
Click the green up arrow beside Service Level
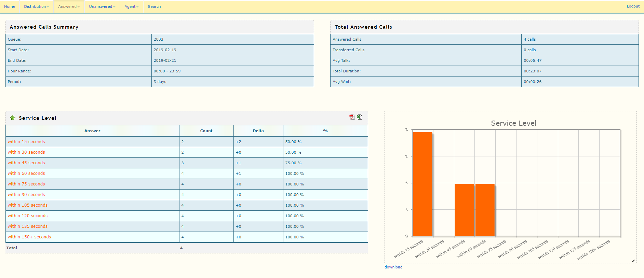13,118
